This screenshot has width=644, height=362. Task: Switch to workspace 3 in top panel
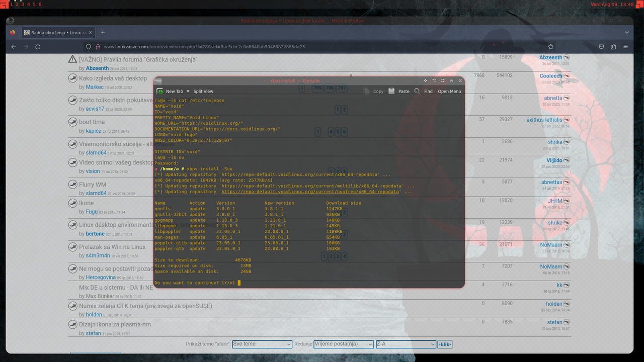pyautogui.click(x=23, y=4)
